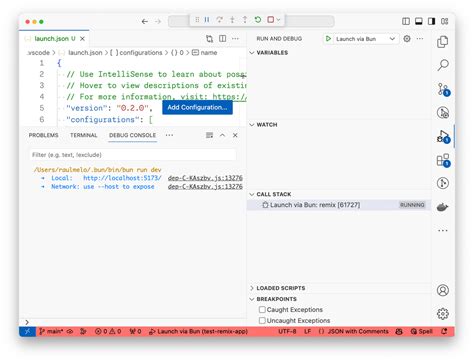Open dep-C-KAszbv.js source link on Network line
This screenshot has height=362, width=474.
point(205,187)
